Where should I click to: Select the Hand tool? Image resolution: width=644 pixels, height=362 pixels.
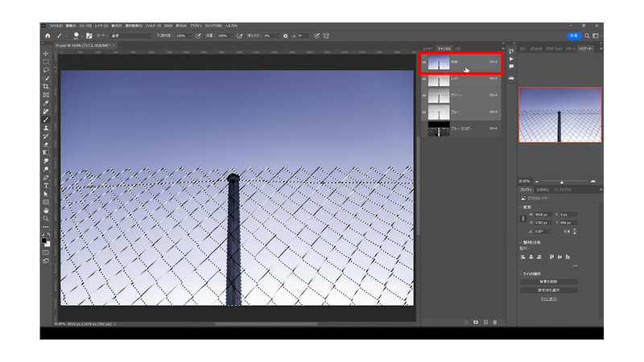tap(46, 211)
